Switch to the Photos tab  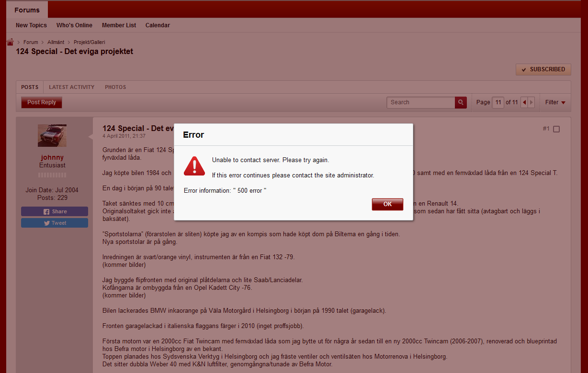pos(115,87)
